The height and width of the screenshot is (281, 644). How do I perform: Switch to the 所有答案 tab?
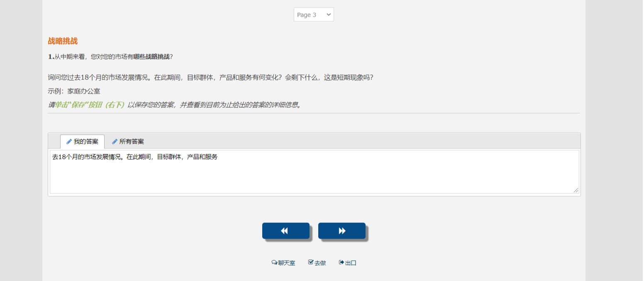pos(128,142)
